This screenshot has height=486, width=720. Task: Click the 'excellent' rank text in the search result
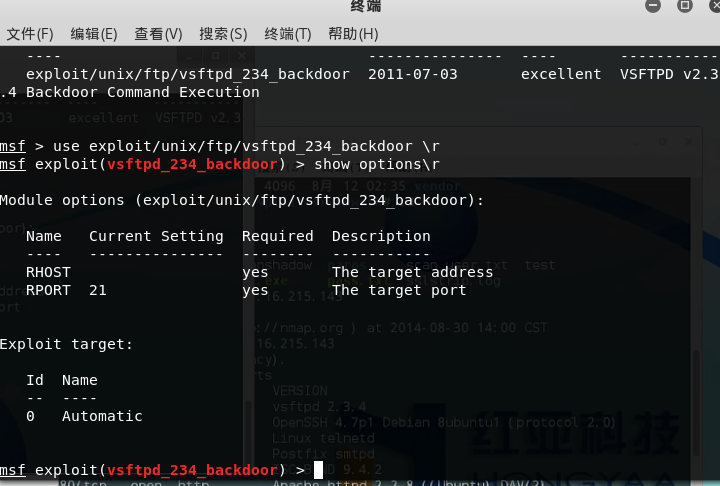561,74
